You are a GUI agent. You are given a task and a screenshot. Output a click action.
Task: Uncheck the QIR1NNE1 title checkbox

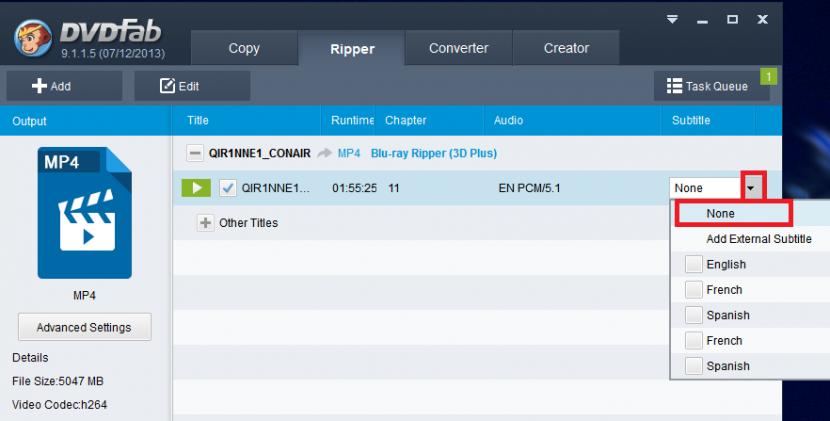pos(228,188)
